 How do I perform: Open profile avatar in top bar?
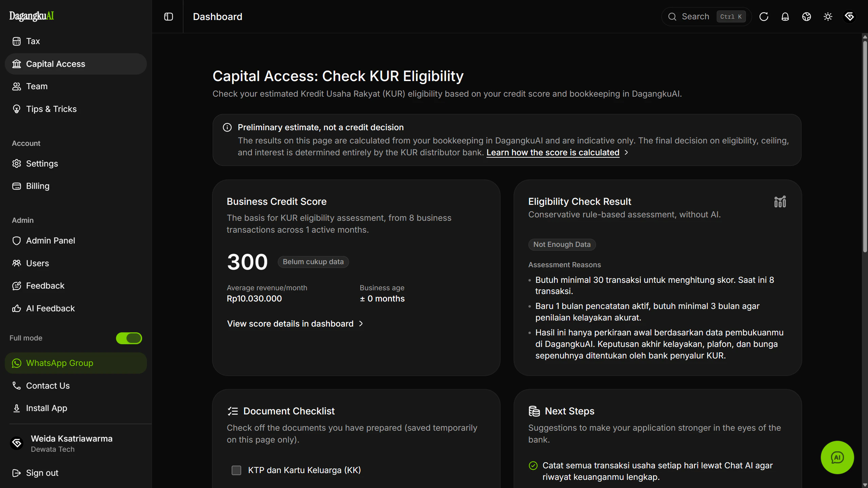849,17
